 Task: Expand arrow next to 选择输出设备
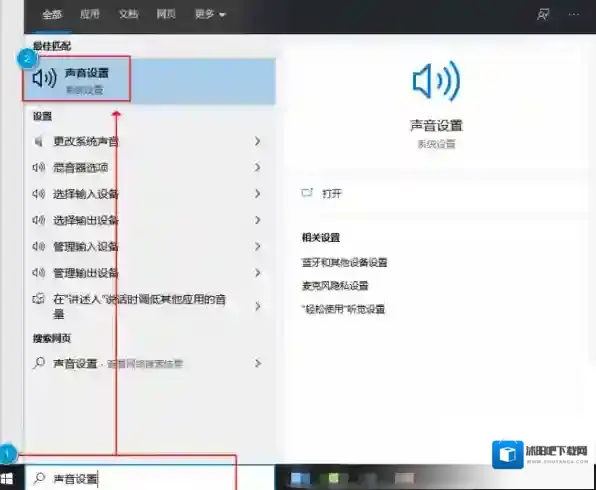(x=258, y=220)
